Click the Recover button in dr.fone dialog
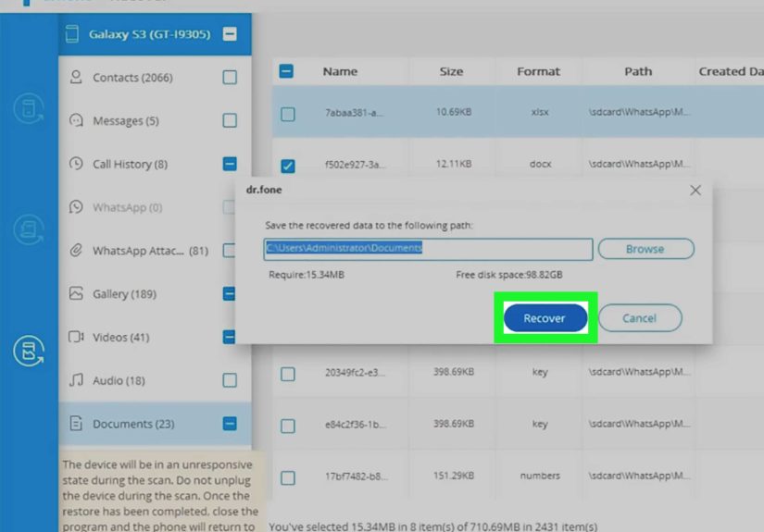Screen dimensions: 764x532 click(545, 318)
